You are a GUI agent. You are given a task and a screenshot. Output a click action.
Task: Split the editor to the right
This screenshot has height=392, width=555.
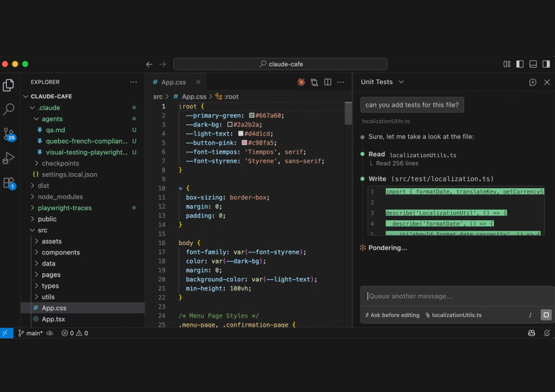click(x=328, y=82)
